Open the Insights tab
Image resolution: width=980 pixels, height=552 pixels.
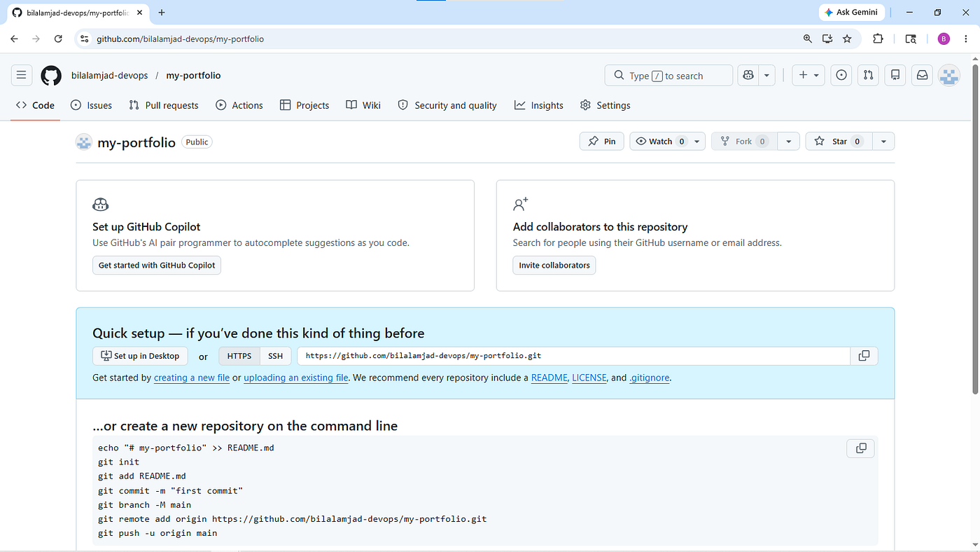539,105
